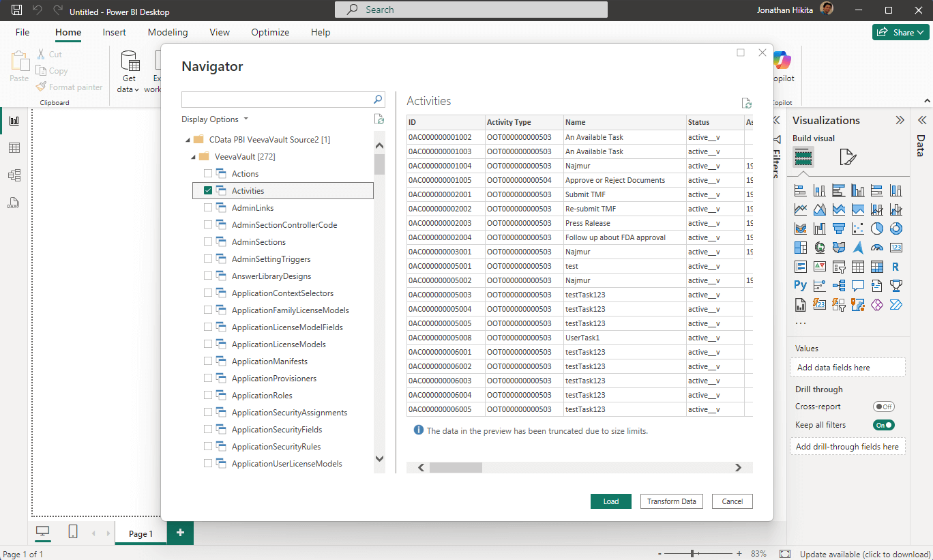Image resolution: width=933 pixels, height=560 pixels.
Task: Collapse the CData PBI VeevaVault Source2 node
Action: (x=188, y=140)
